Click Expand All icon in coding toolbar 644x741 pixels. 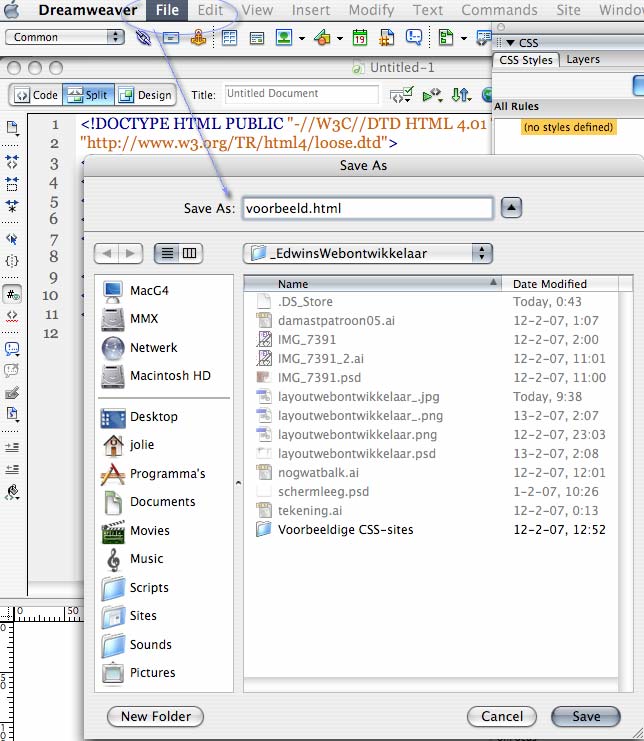[x=12, y=206]
